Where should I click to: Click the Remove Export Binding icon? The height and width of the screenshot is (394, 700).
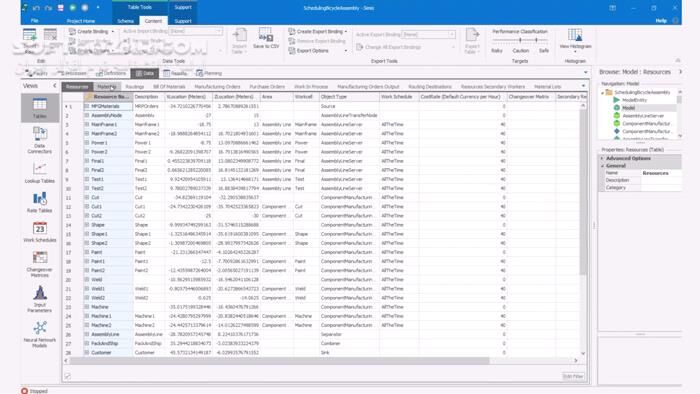tap(292, 41)
